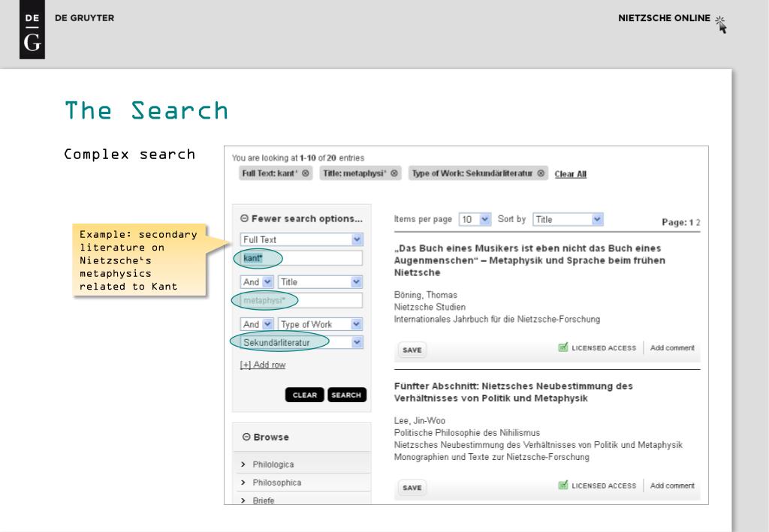This screenshot has height=532, width=769.
Task: Click Nietzsche Studien text
Action: [430, 307]
